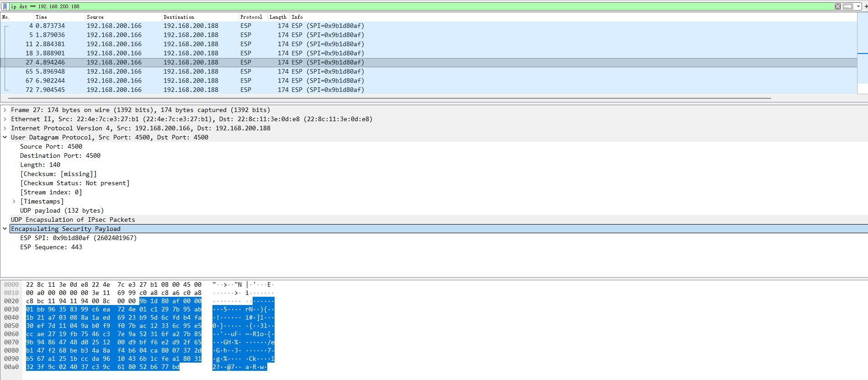Select packet number 5 at time 1.879036
This screenshot has height=380, width=868.
429,35
